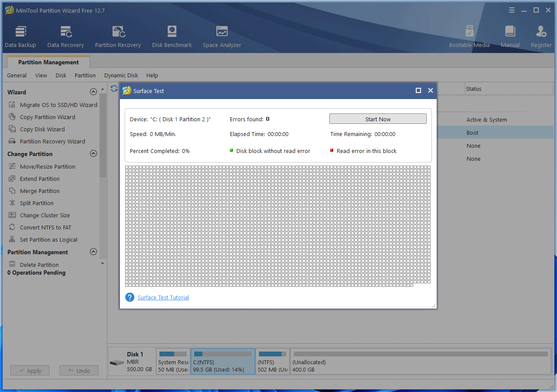Open the Partition menu
The image size is (557, 392).
[x=85, y=75]
